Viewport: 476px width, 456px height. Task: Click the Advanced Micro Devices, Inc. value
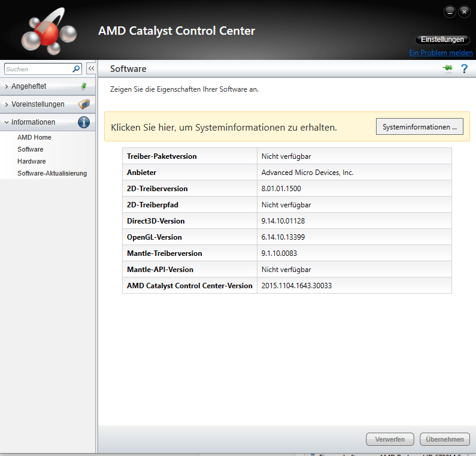pyautogui.click(x=307, y=173)
